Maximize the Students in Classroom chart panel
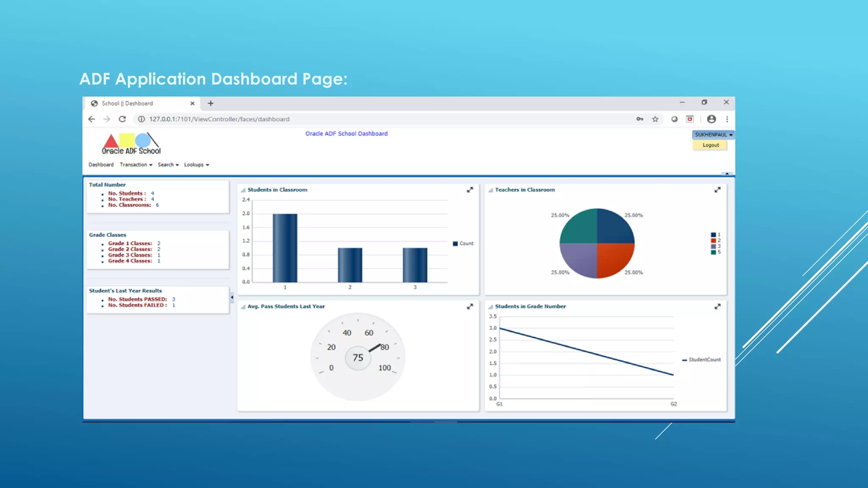 tap(470, 190)
